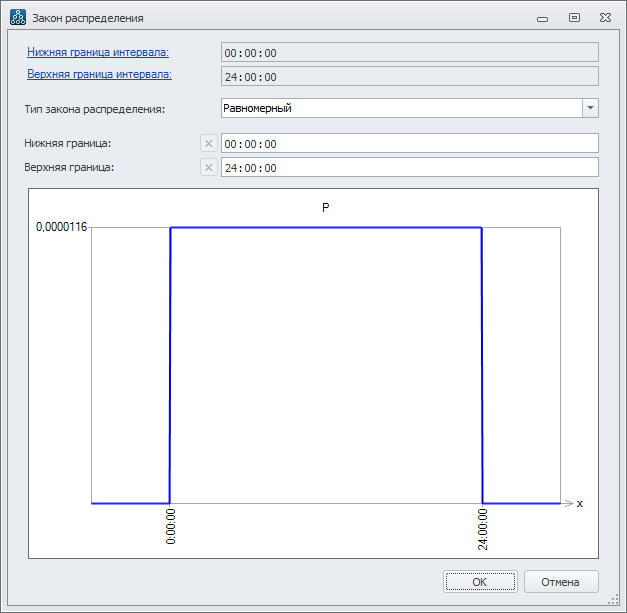Clear the Нижняя граница value with X icon

pyautogui.click(x=209, y=144)
